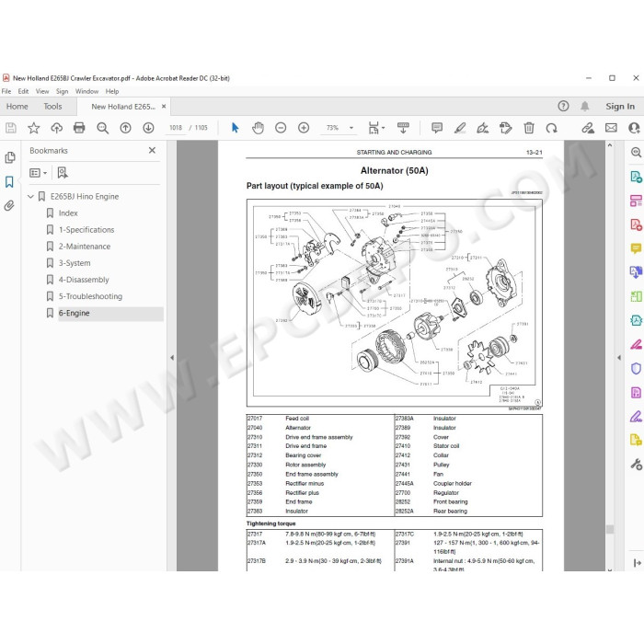
Task: Open Protect shield tool
Action: (x=636, y=368)
